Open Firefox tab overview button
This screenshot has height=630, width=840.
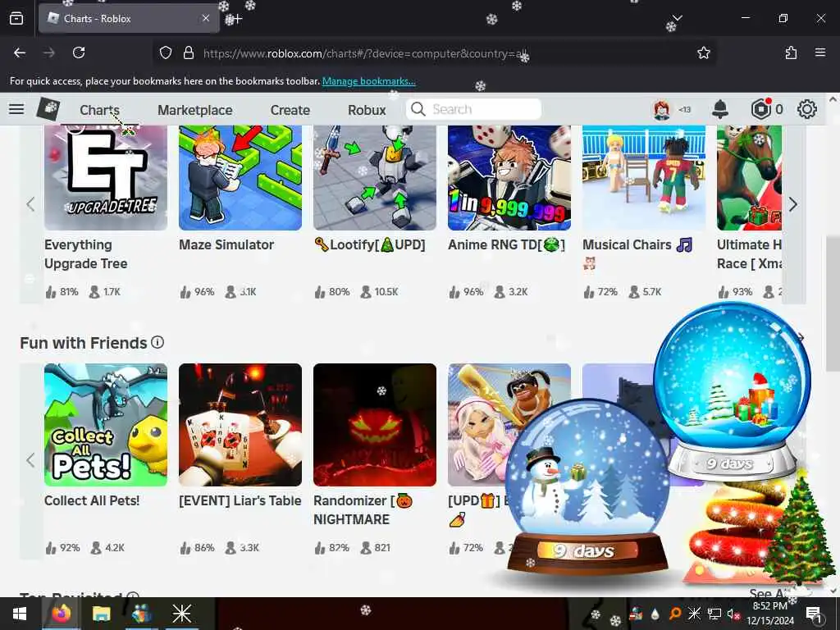tap(16, 18)
